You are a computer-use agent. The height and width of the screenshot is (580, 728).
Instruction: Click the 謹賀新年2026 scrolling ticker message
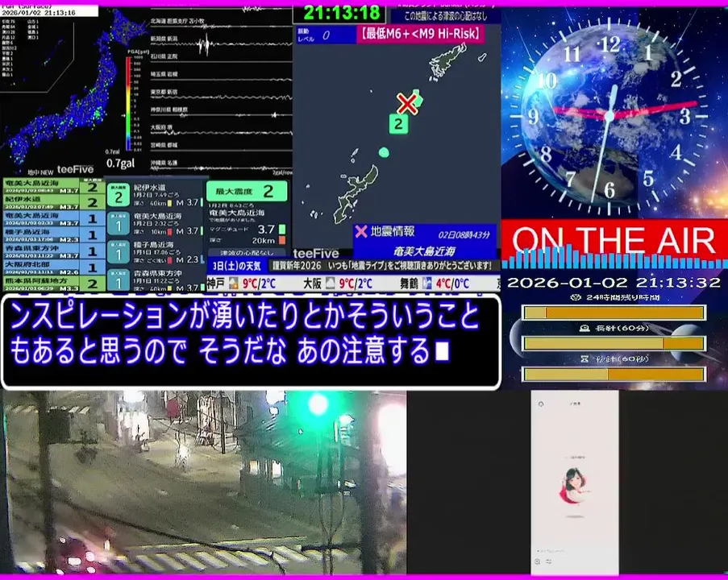[x=382, y=266]
